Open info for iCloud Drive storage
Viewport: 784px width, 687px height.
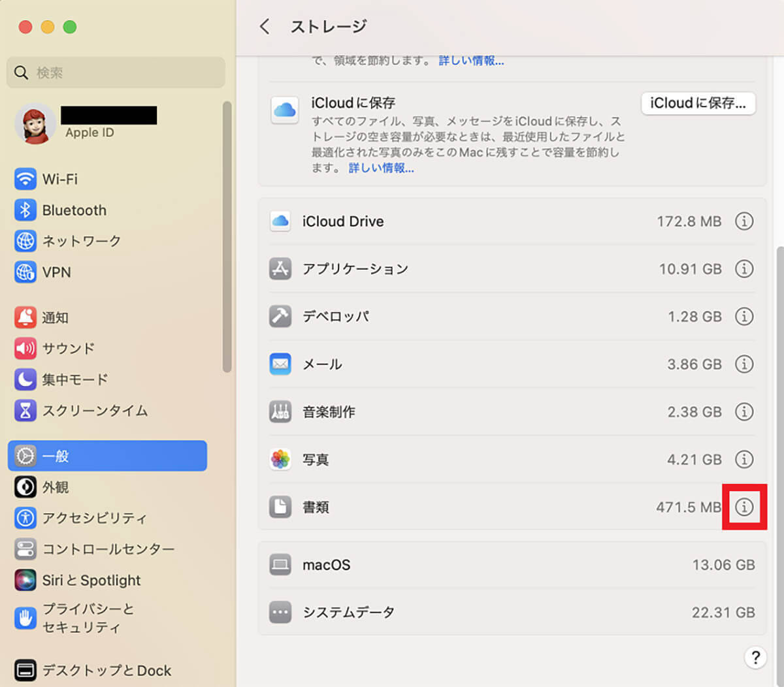(744, 221)
